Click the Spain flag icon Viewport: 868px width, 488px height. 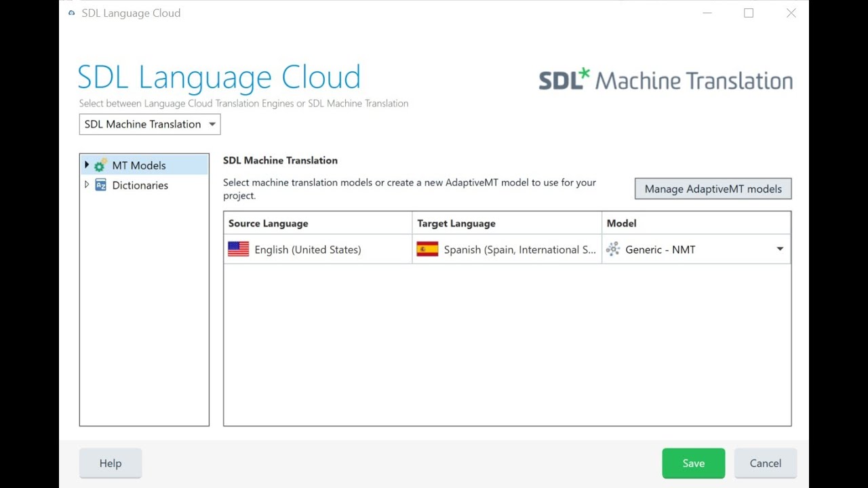tap(427, 249)
